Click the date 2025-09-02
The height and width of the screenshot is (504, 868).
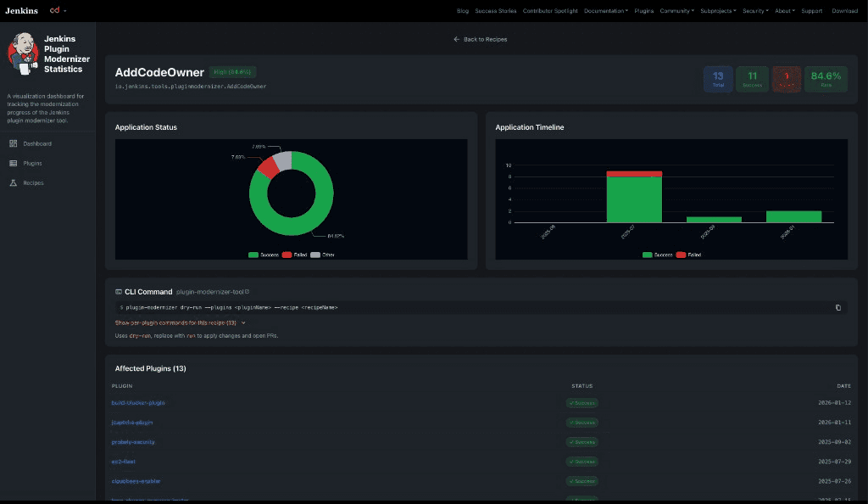(834, 442)
